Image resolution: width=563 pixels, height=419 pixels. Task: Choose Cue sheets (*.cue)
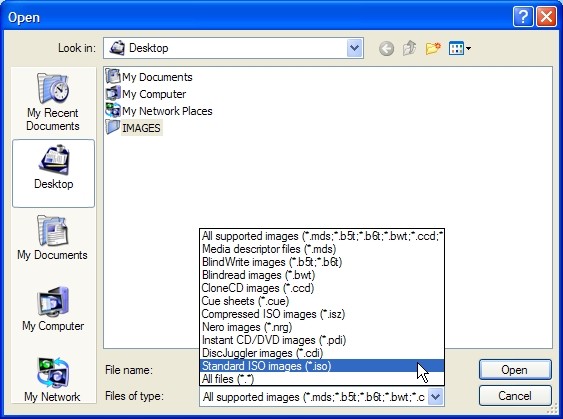tap(322, 301)
